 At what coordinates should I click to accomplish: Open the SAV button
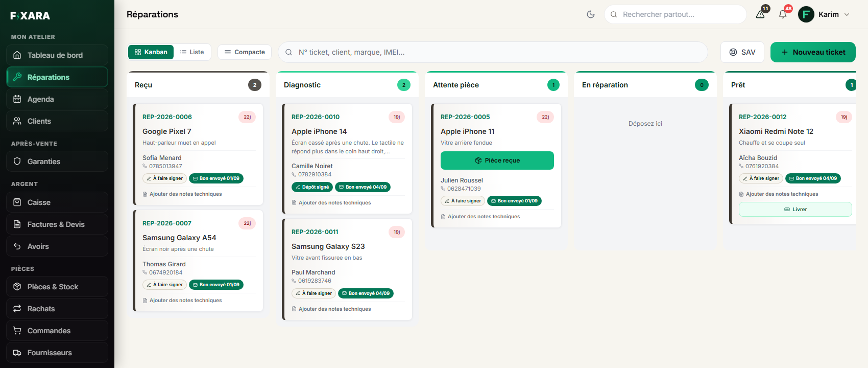pos(742,52)
